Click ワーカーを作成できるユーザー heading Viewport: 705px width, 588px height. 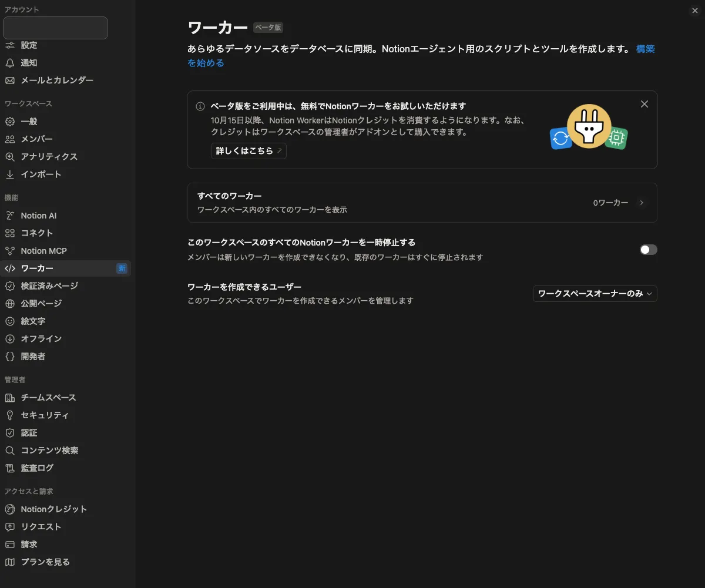click(x=244, y=287)
